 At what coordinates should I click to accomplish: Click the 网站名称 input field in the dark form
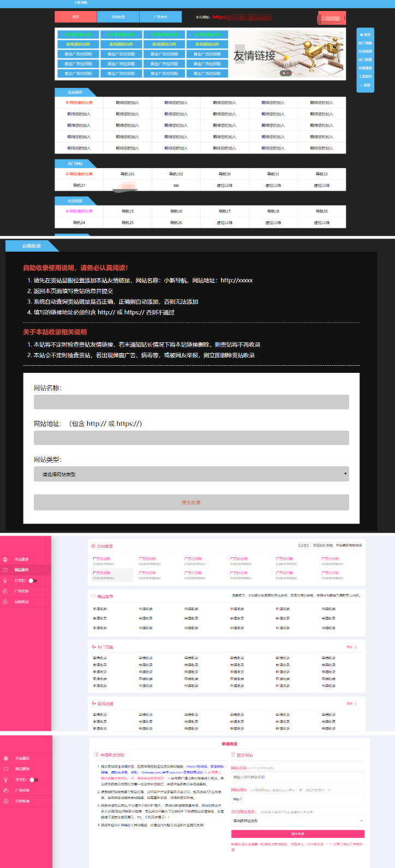coord(191,402)
